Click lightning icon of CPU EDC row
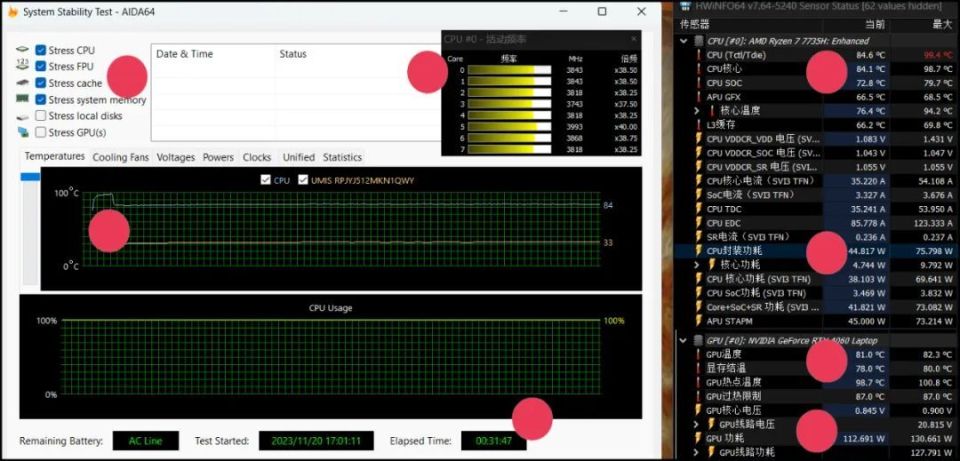The width and height of the screenshot is (960, 461). click(x=699, y=223)
